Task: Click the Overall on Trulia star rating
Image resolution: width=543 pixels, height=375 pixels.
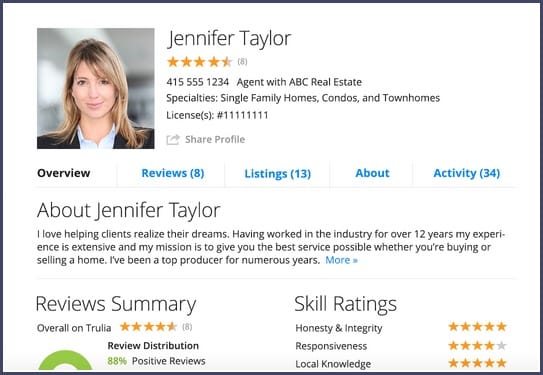Action: click(x=148, y=327)
